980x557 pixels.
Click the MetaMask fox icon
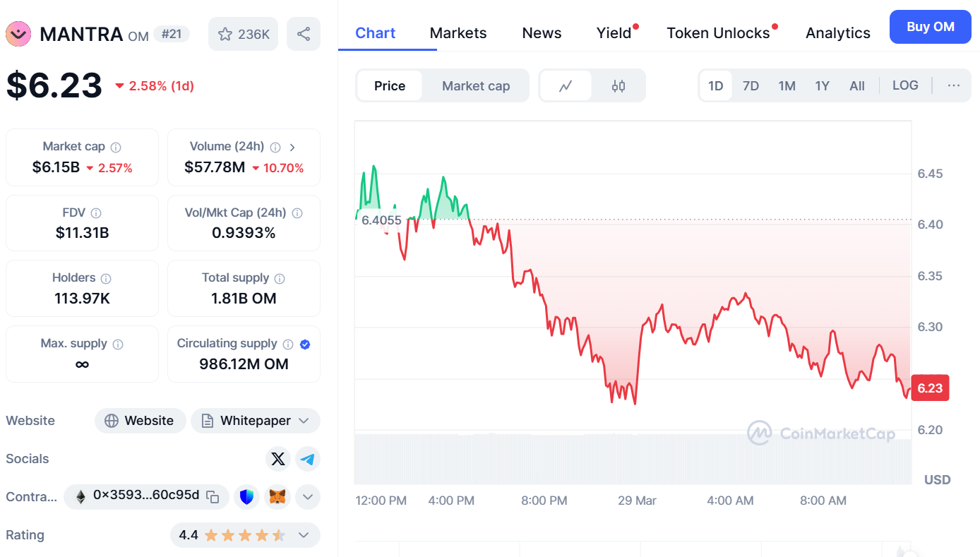277,497
